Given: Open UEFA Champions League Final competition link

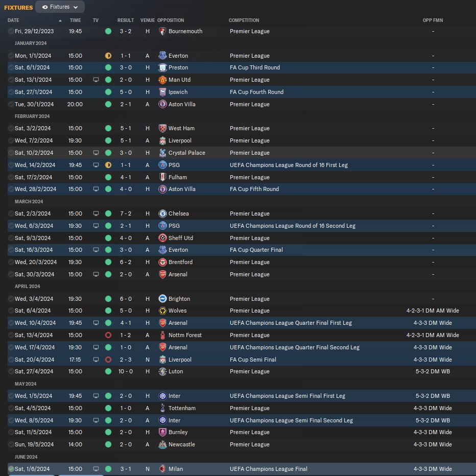Looking at the screenshot, I should (268, 469).
